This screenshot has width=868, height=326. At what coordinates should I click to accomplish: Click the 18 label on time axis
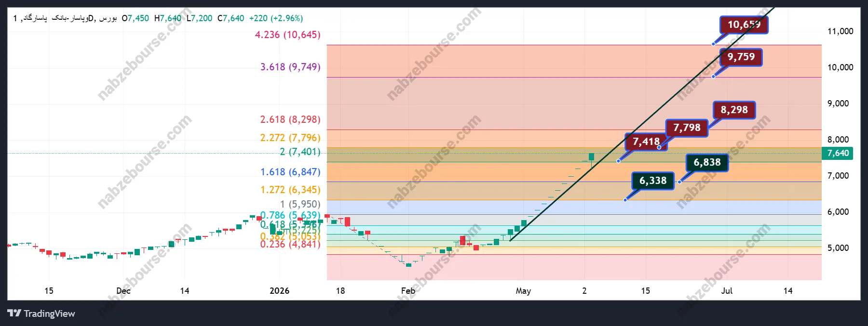pyautogui.click(x=340, y=291)
